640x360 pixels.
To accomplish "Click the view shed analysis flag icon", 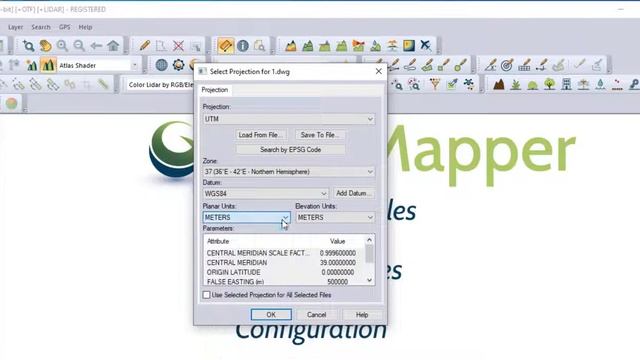I will (358, 45).
